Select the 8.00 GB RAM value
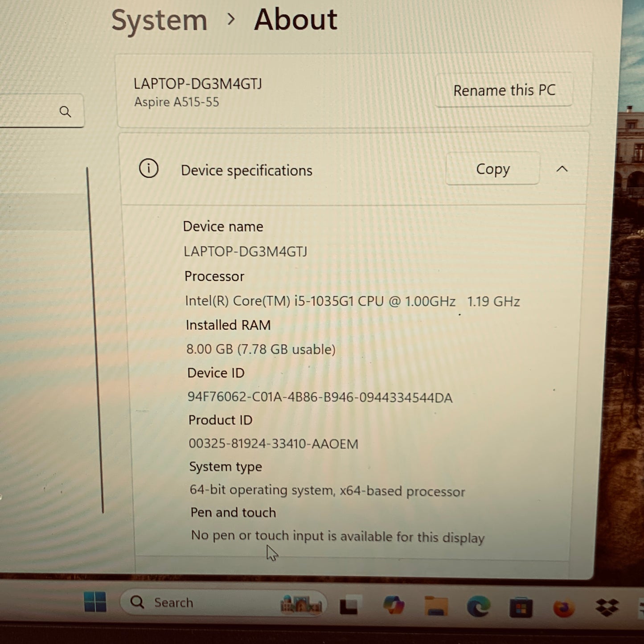 [261, 349]
